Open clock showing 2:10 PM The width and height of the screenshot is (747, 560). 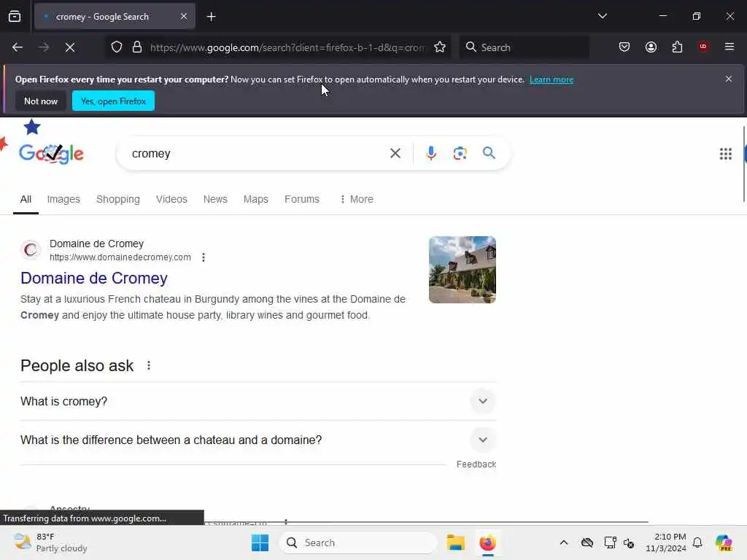tap(665, 542)
